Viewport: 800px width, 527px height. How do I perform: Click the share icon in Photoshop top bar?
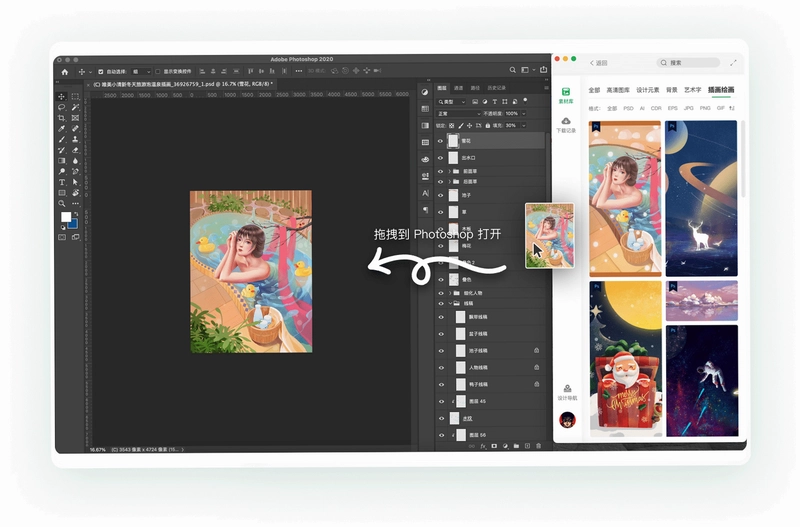coord(543,70)
